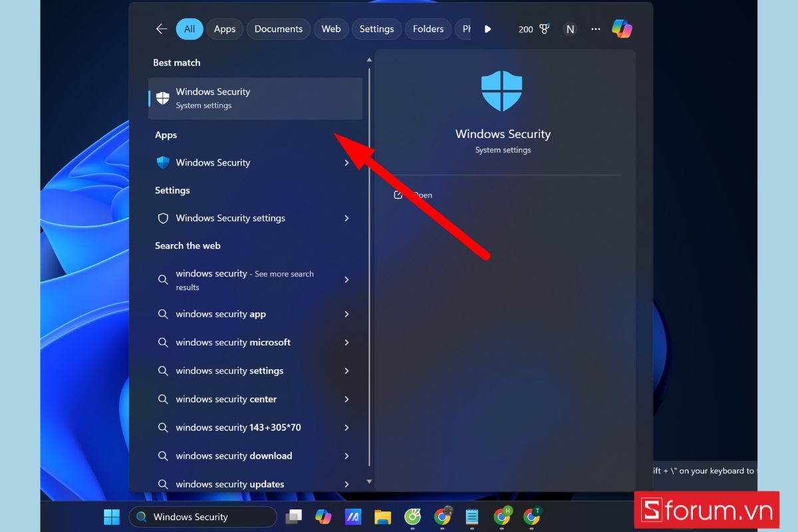Open Chrome with H profile badge

click(503, 516)
